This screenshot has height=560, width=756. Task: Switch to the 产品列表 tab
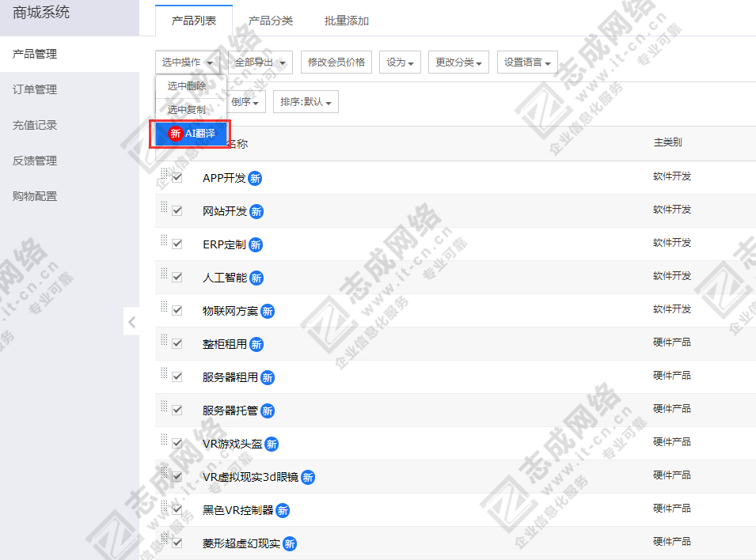pyautogui.click(x=194, y=21)
